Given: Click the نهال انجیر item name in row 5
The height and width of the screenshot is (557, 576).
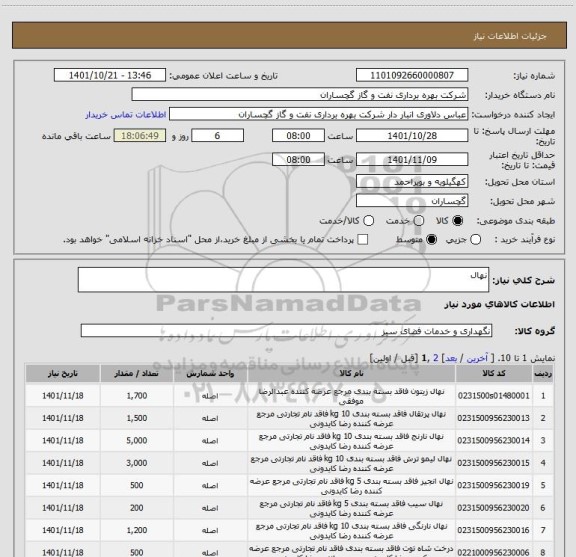Looking at the screenshot, I should pyautogui.click(x=352, y=486).
